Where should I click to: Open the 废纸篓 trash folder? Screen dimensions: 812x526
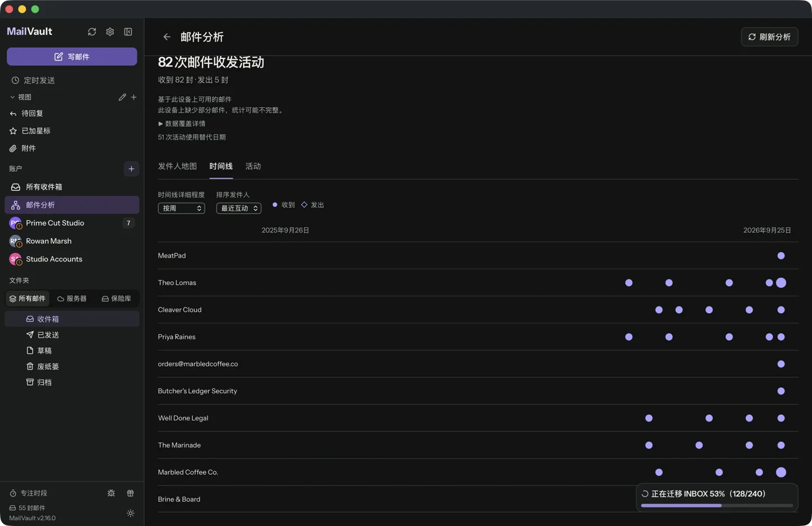[x=72, y=366]
